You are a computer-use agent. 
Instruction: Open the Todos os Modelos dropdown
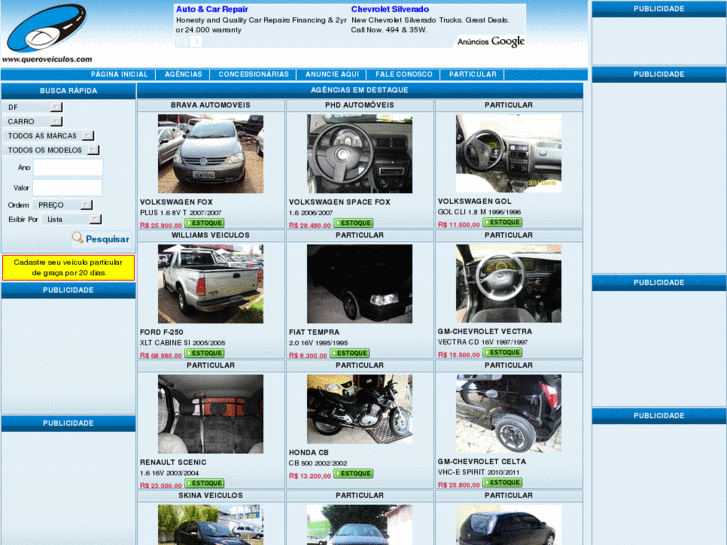pyautogui.click(x=93, y=150)
